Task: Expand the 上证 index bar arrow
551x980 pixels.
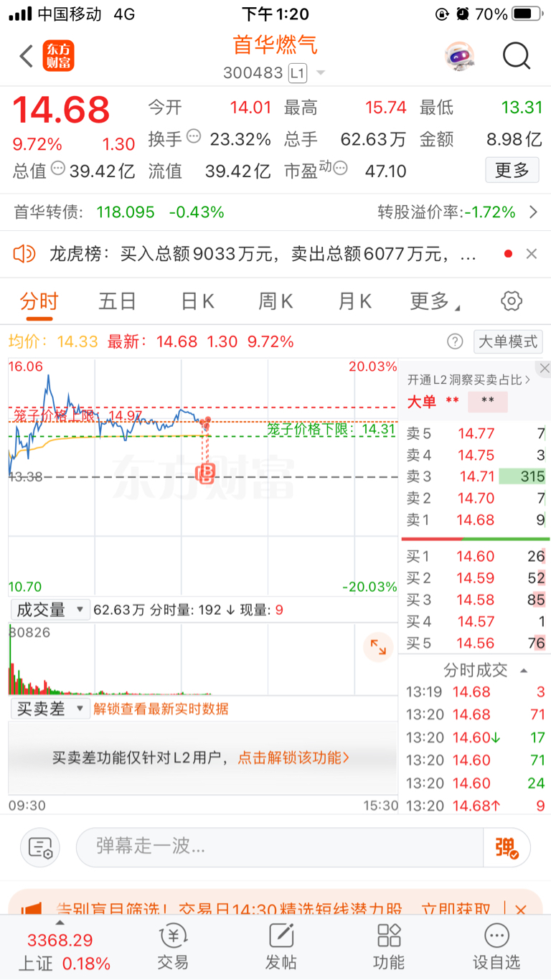Action: pyautogui.click(x=60, y=923)
